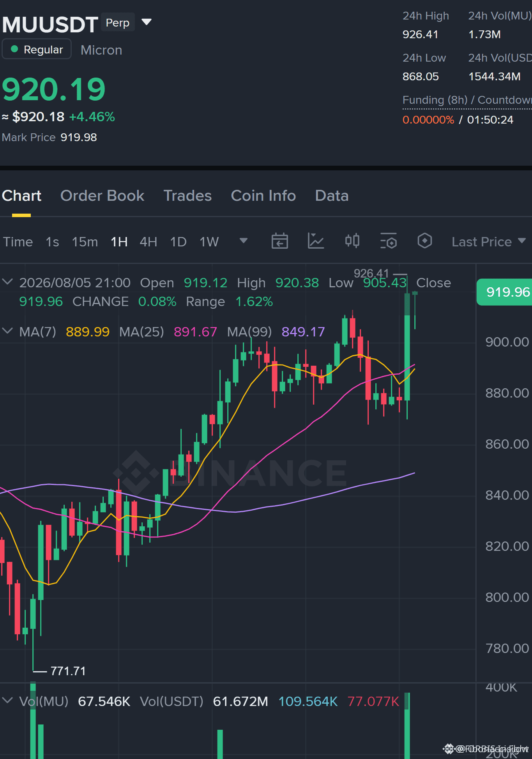Select the 1D interval
532x759 pixels.
[x=178, y=242]
